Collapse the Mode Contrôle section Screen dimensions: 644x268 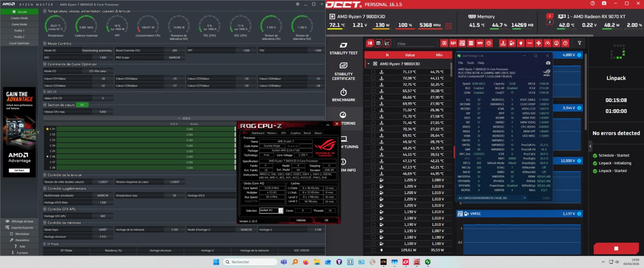point(45,44)
